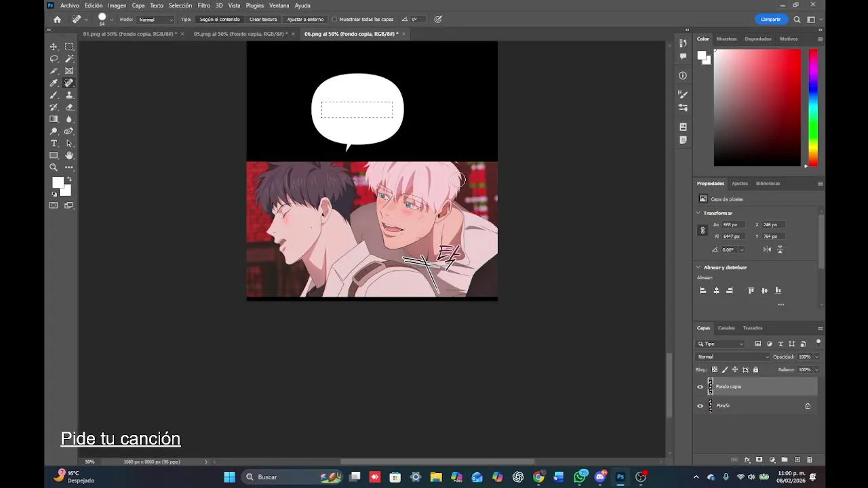
Task: Select the Rectangle shape tool
Action: [x=54, y=155]
